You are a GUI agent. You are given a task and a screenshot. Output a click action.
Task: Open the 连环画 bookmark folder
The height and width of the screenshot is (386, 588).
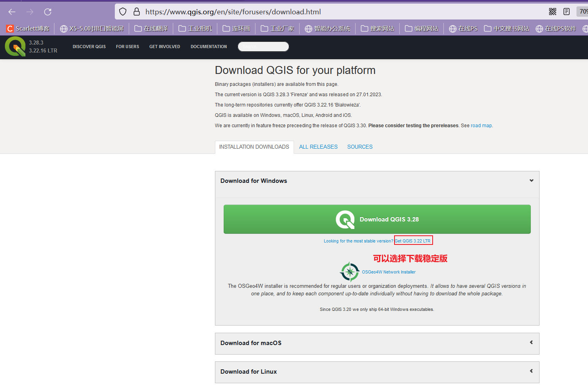[236, 29]
